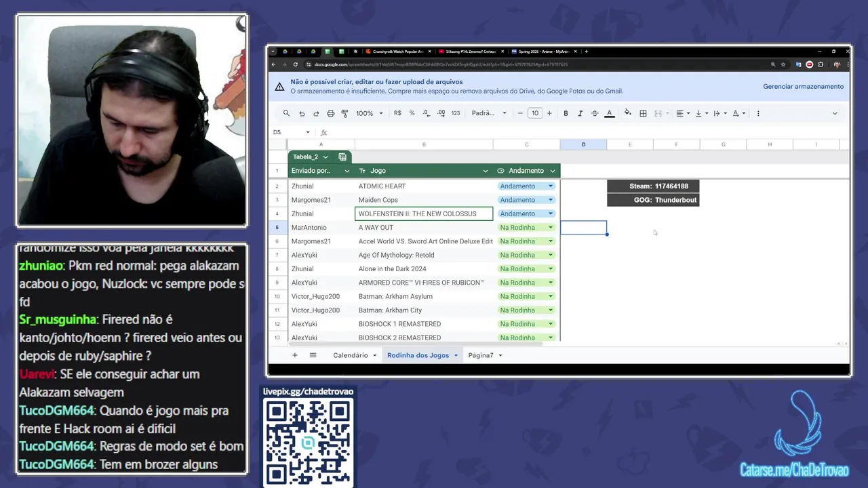Open the fill color picker

point(628,113)
